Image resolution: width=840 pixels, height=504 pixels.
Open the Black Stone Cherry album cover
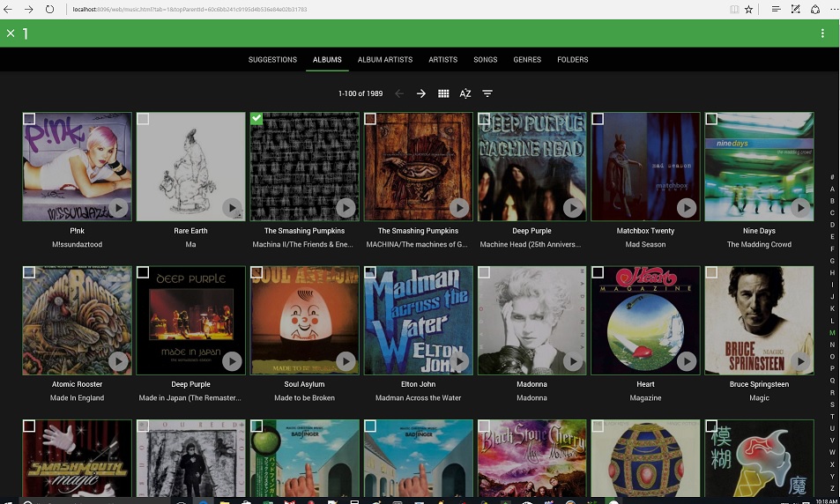click(x=532, y=458)
